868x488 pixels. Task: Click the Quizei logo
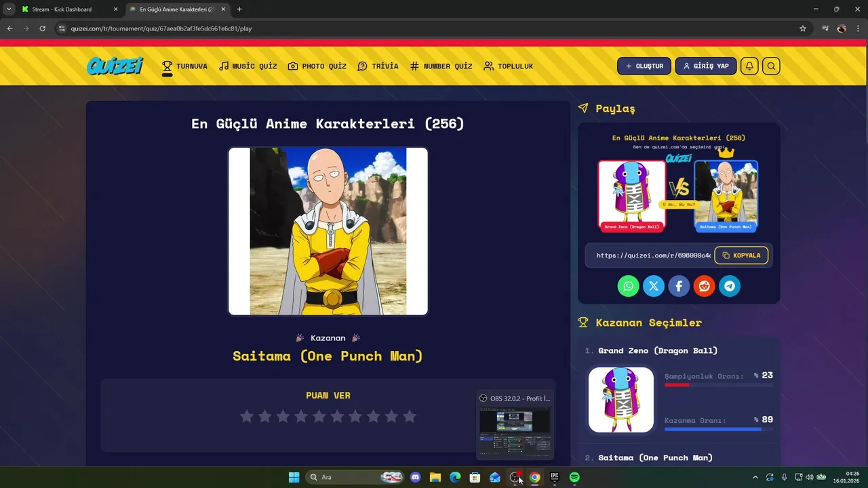[115, 66]
